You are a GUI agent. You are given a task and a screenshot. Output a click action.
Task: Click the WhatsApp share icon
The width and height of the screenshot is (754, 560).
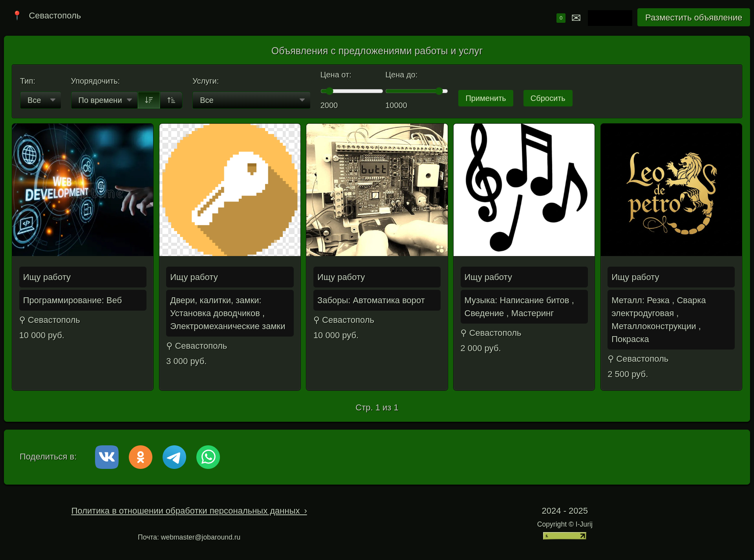pos(208,457)
